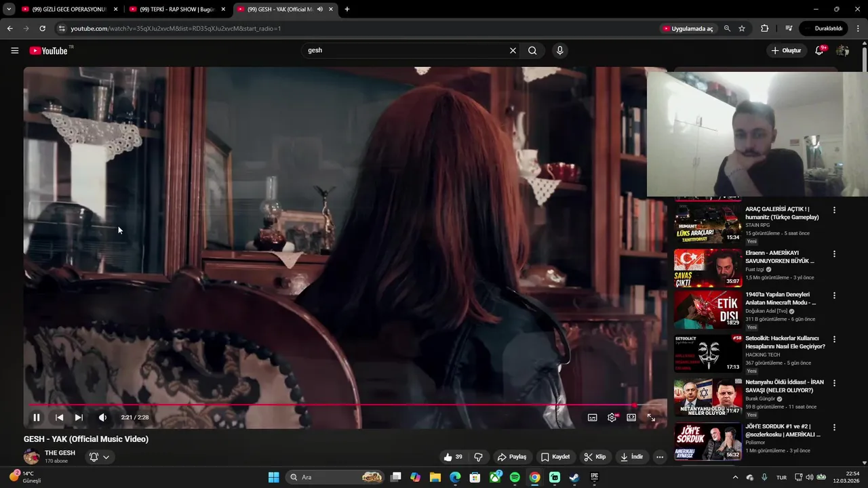Open options for '1940'ta Yapılan Deneyleri' video
The height and width of the screenshot is (488, 868).
pos(834,296)
